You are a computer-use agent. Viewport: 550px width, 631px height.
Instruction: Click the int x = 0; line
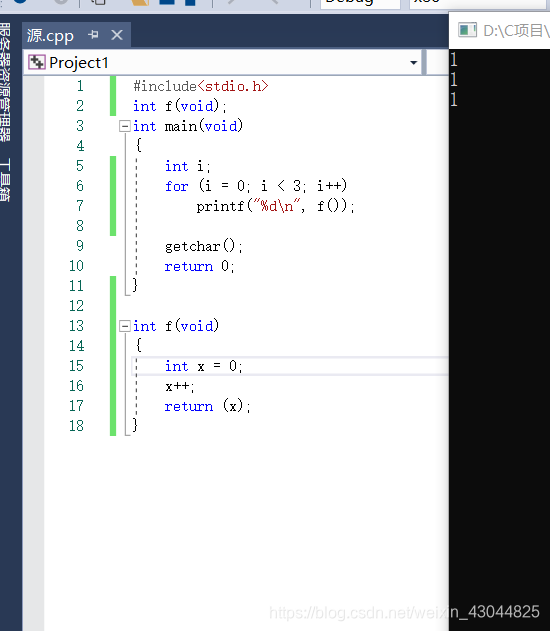tap(204, 366)
